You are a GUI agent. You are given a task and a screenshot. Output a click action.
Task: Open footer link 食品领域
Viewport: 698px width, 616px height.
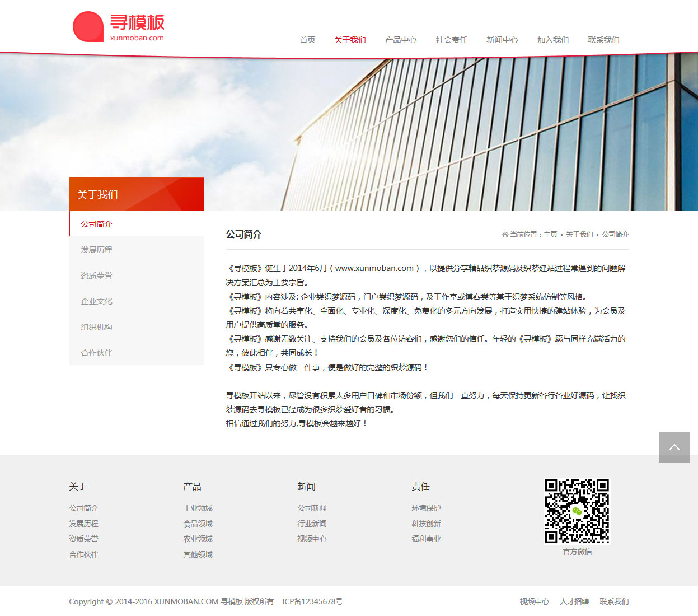(x=198, y=524)
